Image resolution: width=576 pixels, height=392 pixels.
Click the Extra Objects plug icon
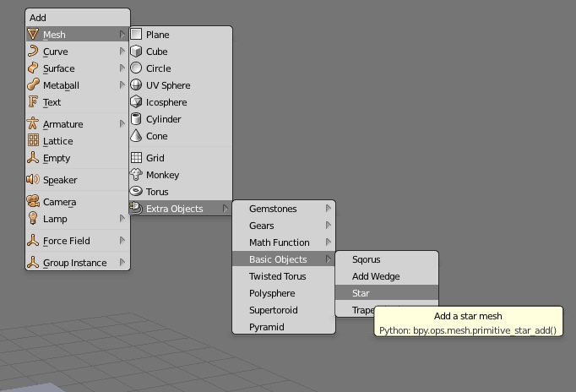[x=136, y=209]
